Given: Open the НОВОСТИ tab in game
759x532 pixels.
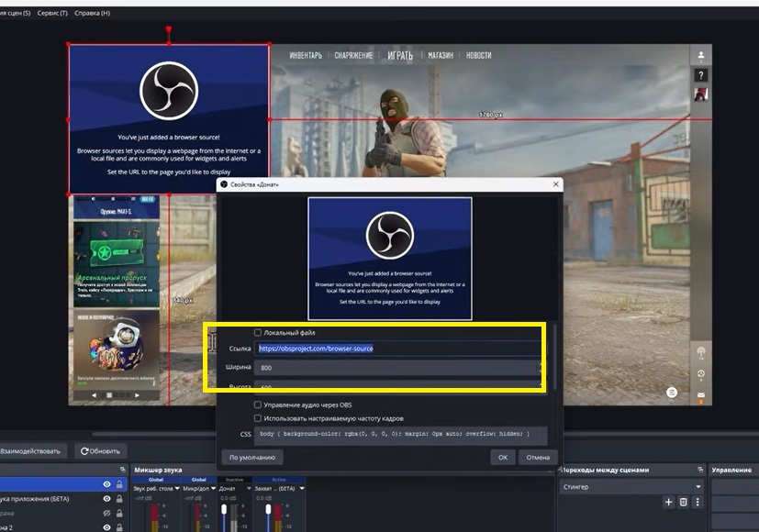Looking at the screenshot, I should click(479, 56).
